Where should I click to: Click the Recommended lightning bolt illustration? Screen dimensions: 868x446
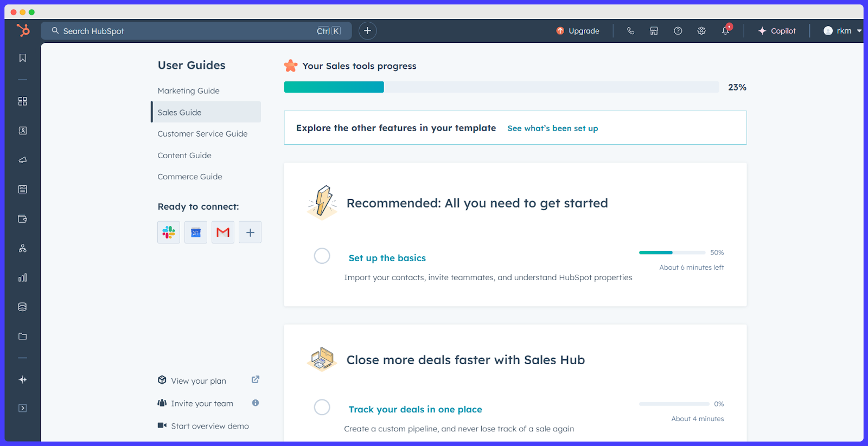pyautogui.click(x=323, y=203)
